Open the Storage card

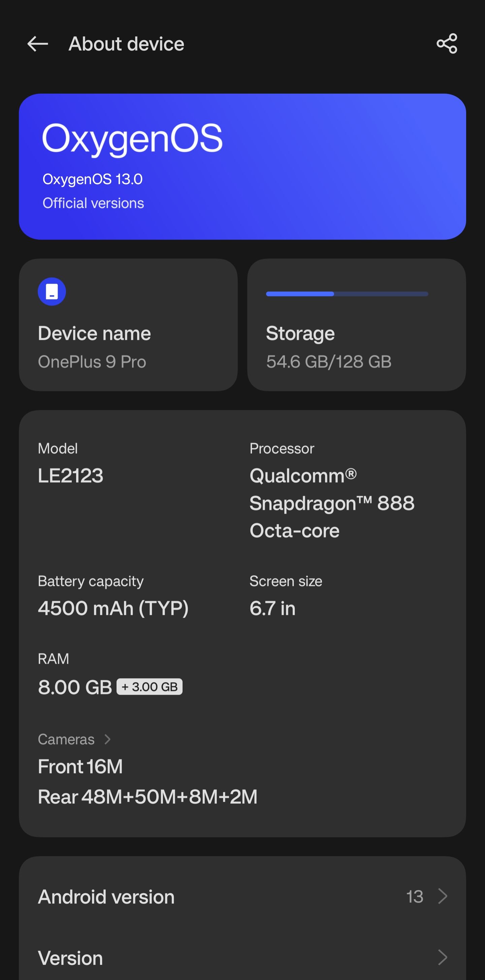(356, 325)
